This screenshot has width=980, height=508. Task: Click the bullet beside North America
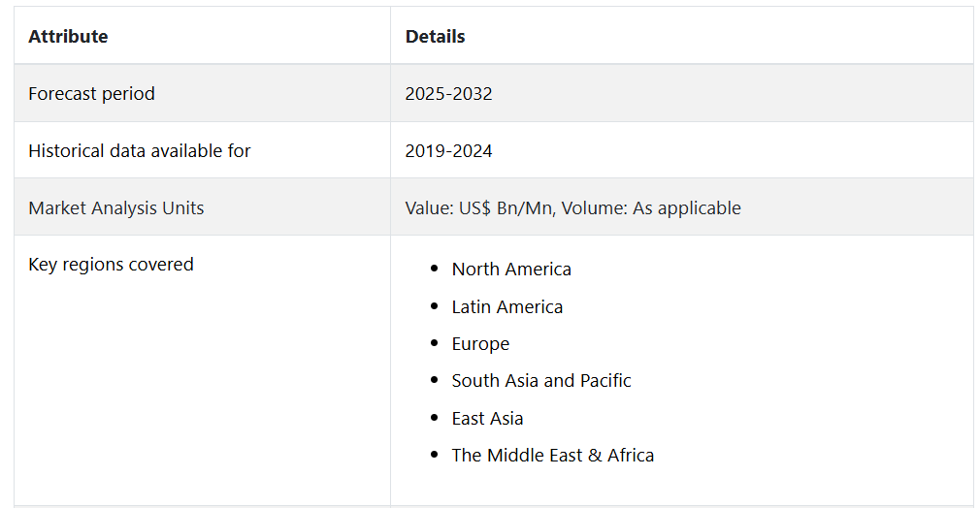434,270
